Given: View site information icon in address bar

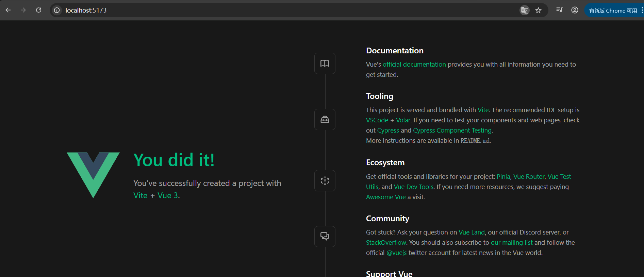Looking at the screenshot, I should click(57, 10).
